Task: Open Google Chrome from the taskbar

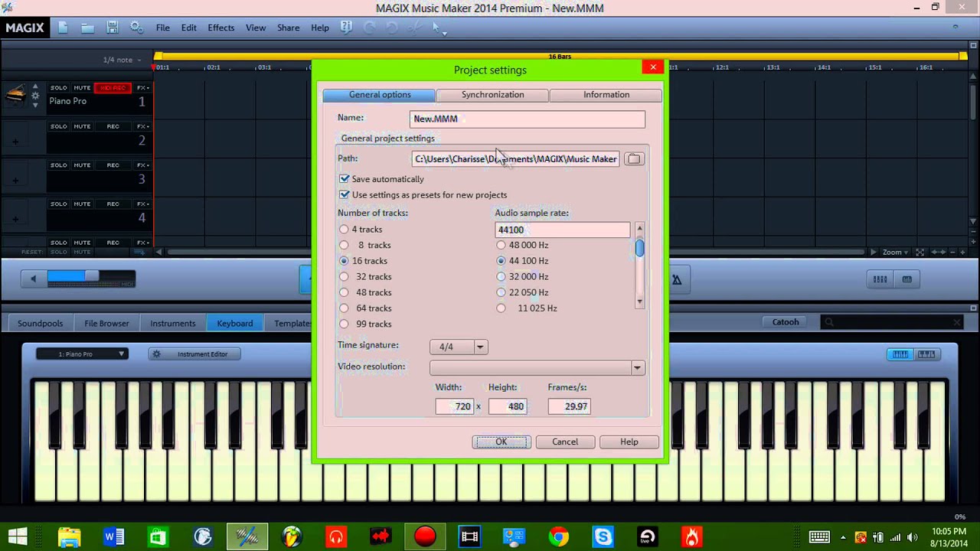Action: [559, 537]
